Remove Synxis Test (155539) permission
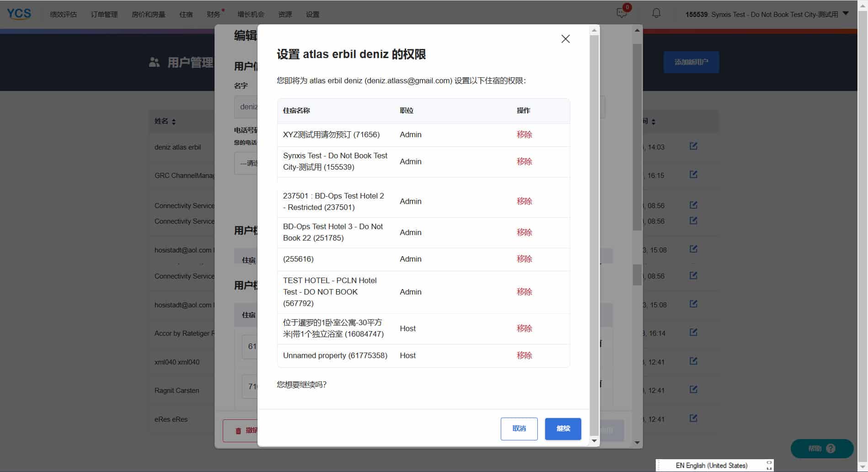The height and width of the screenshot is (472, 868). 524,161
